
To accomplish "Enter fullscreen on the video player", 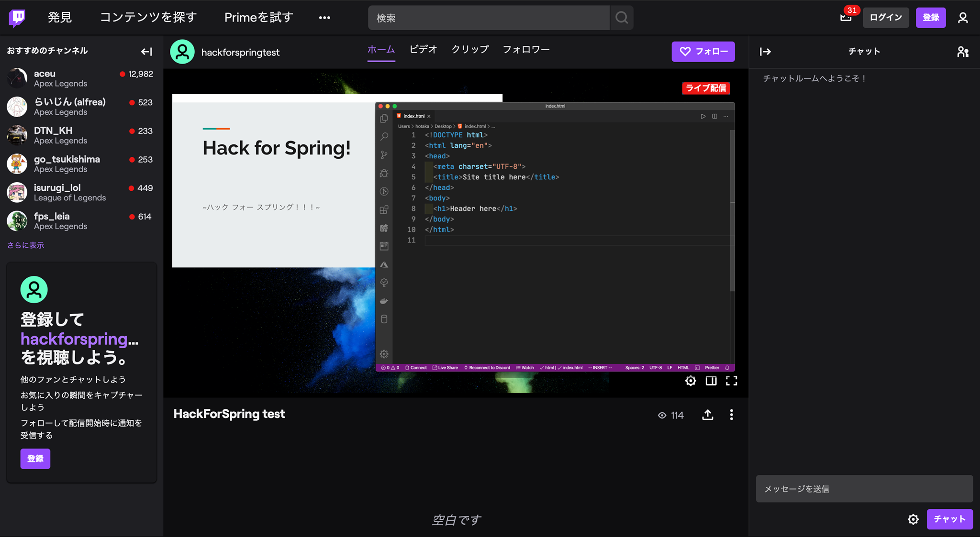I will [x=732, y=381].
